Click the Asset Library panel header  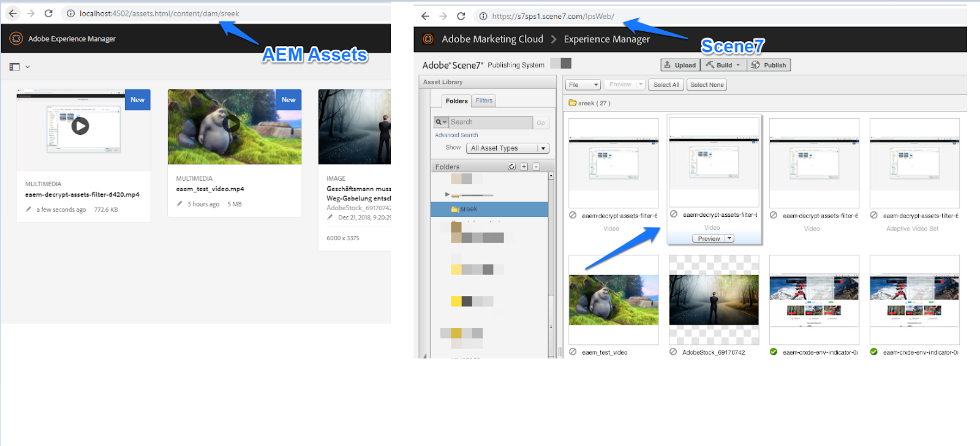[x=488, y=82]
